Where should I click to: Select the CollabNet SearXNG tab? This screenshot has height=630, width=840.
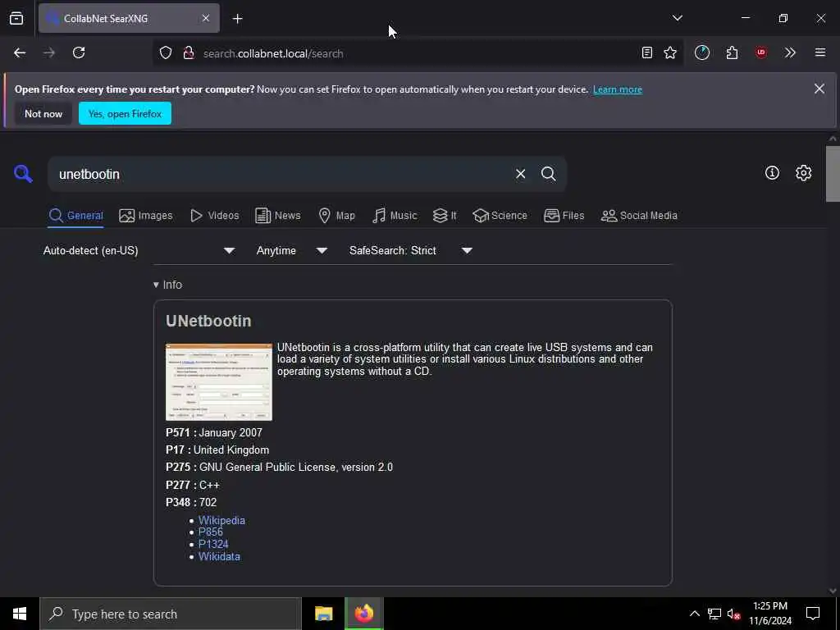pos(129,18)
